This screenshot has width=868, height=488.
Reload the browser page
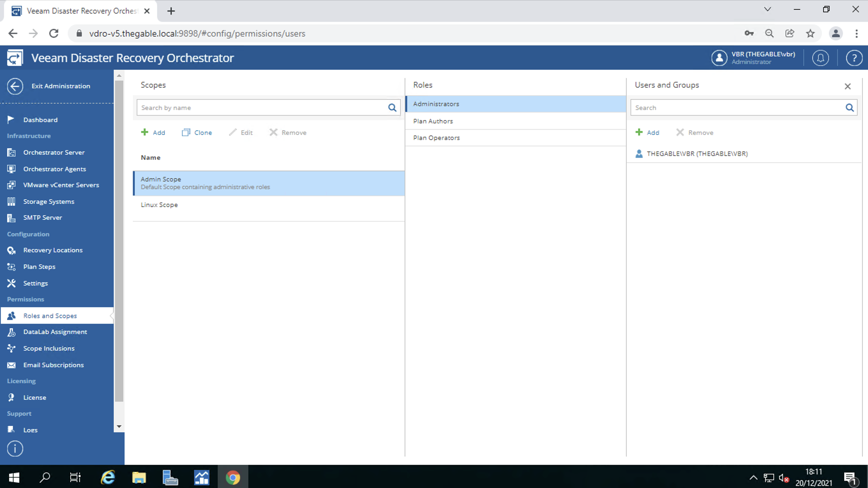coord(54,34)
